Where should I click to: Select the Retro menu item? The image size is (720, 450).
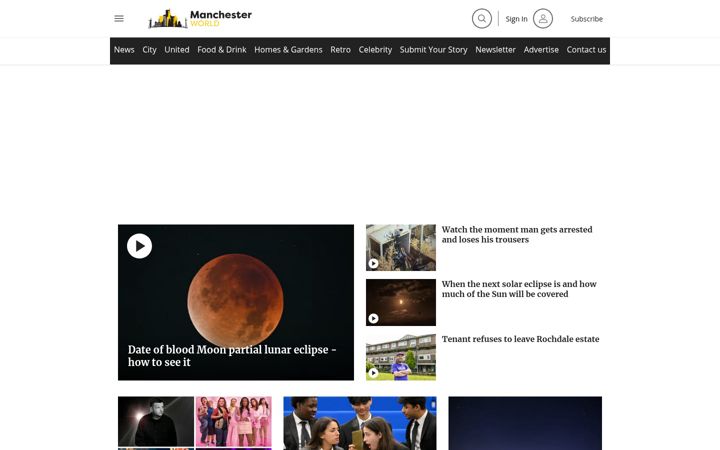(x=340, y=50)
